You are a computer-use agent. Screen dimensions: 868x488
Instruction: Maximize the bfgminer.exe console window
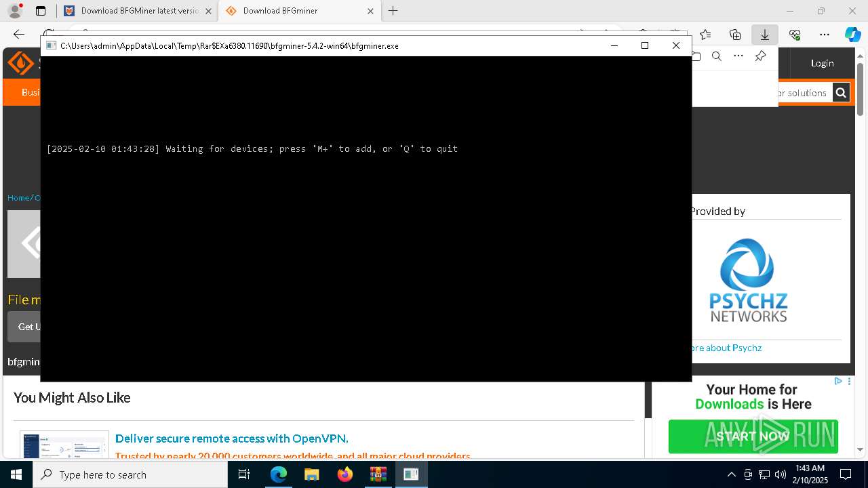(645, 45)
